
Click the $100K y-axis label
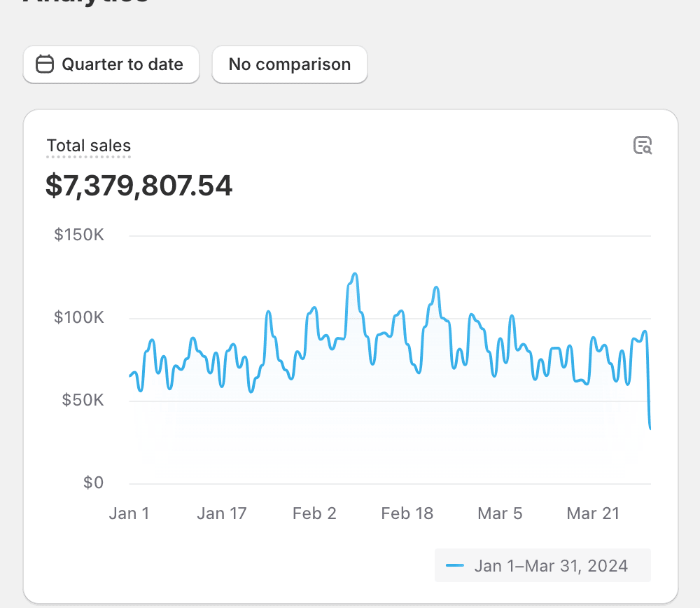pyautogui.click(x=79, y=317)
